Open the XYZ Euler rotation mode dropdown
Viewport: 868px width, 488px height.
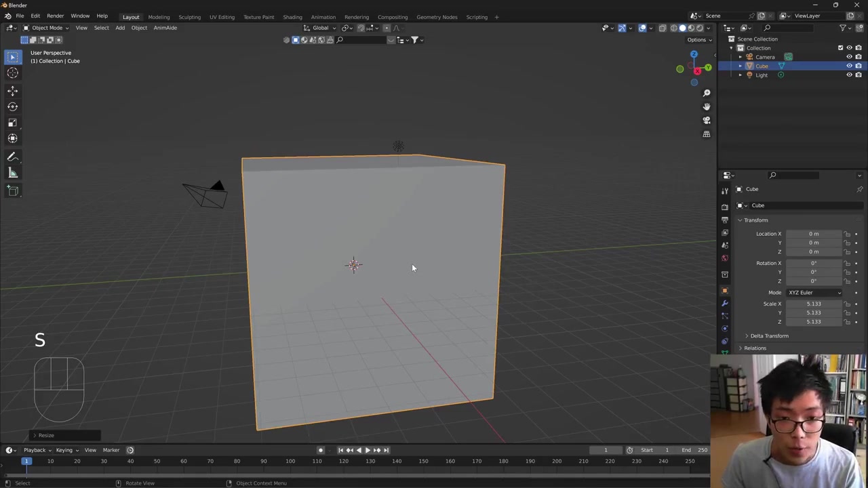[814, 293]
